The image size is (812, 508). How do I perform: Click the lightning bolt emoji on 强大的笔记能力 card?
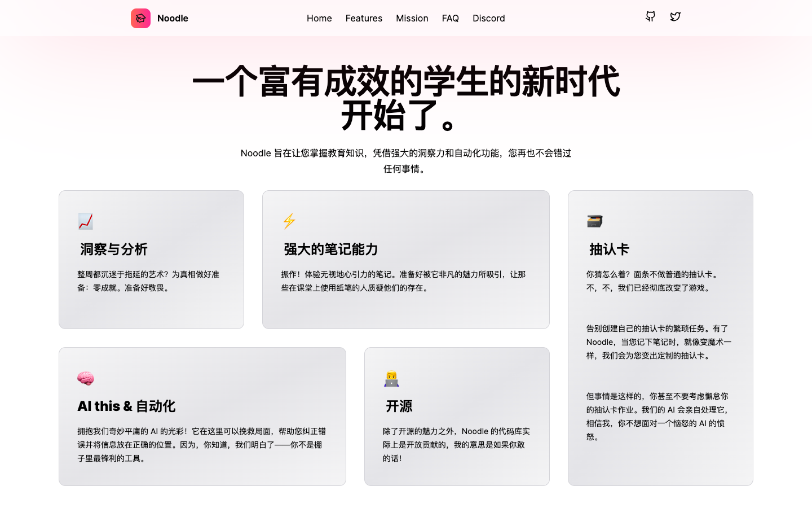tap(289, 221)
